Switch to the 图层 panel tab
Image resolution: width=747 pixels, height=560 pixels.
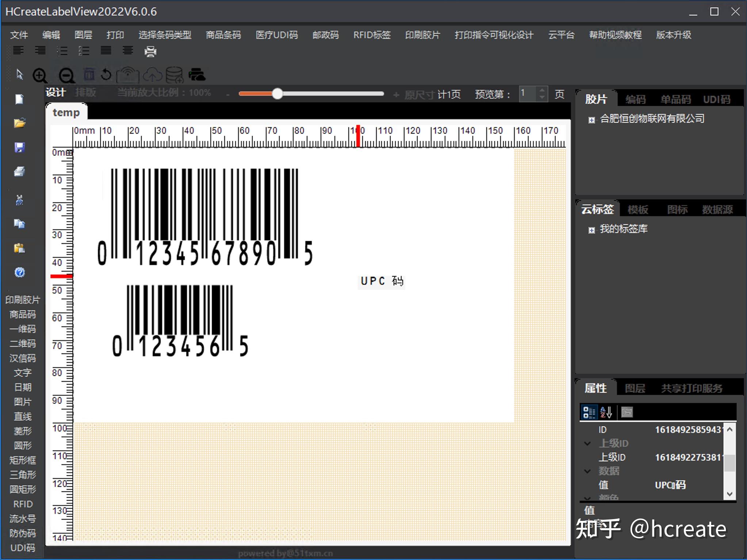click(635, 388)
